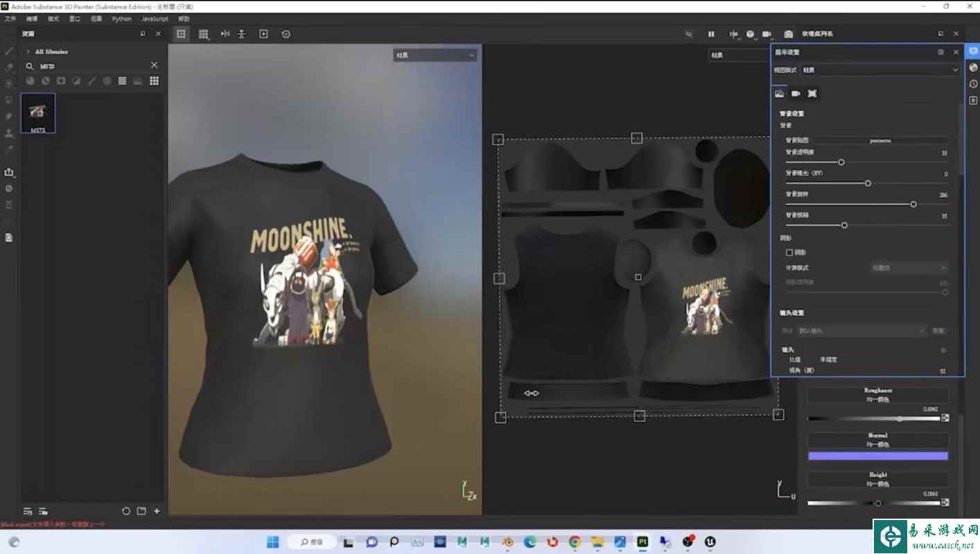Open the camera preset dropdown
The height and width of the screenshot is (554, 980).
861,331
